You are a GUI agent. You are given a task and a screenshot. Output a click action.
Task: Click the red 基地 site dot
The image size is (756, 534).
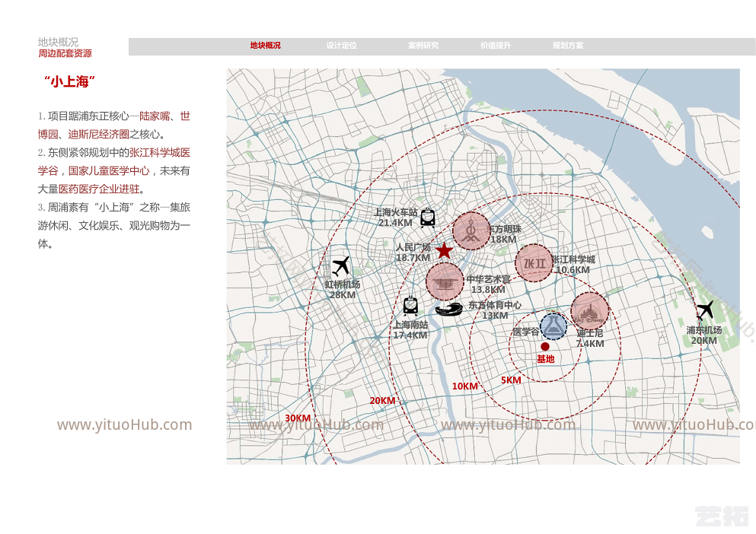point(545,347)
